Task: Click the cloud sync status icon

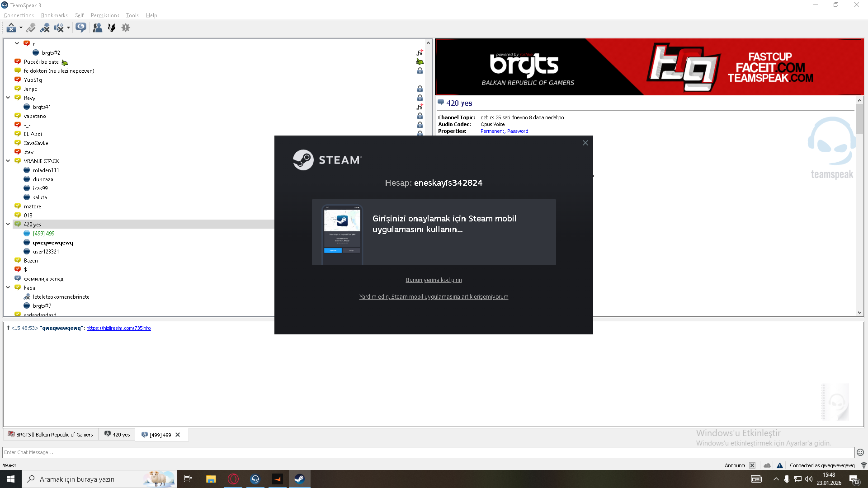Action: (x=767, y=465)
